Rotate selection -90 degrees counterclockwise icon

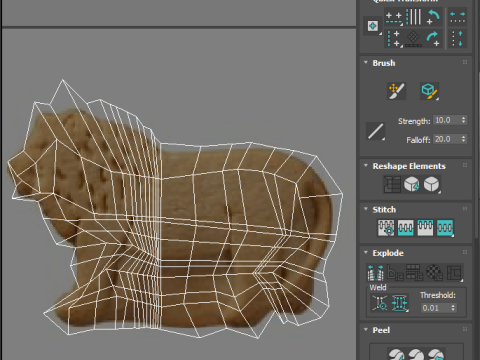(433, 17)
